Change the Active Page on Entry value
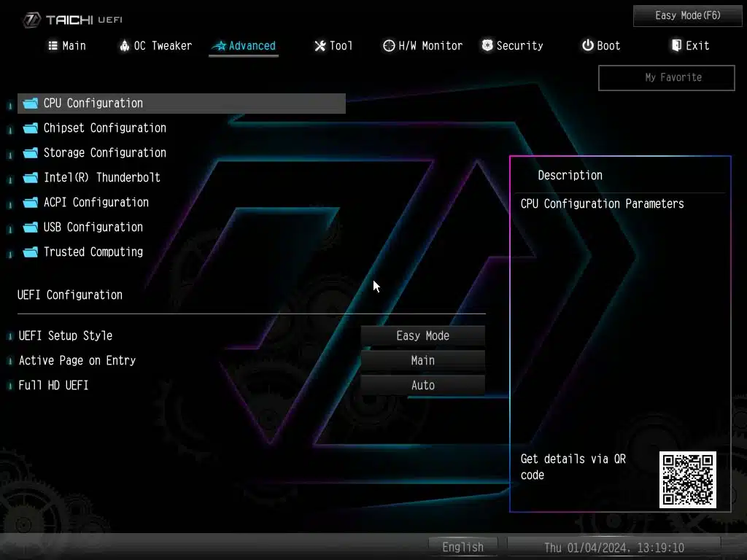 [x=422, y=360]
